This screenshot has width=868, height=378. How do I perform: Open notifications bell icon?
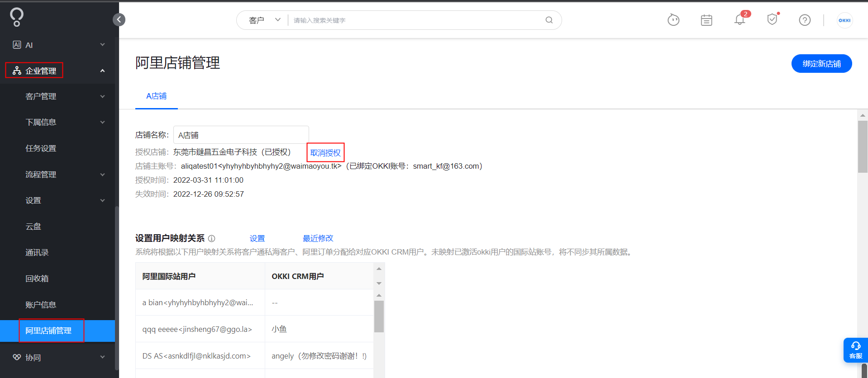pos(739,19)
